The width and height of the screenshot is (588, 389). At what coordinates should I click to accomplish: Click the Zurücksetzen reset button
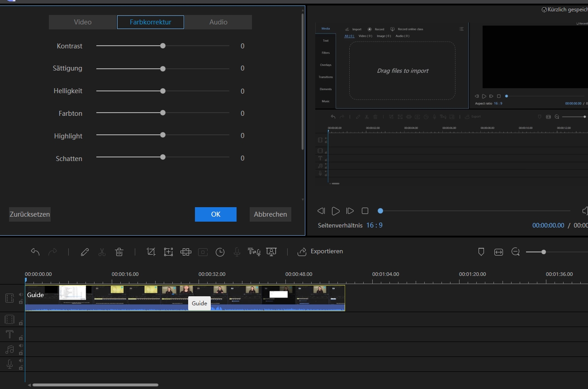(x=29, y=214)
